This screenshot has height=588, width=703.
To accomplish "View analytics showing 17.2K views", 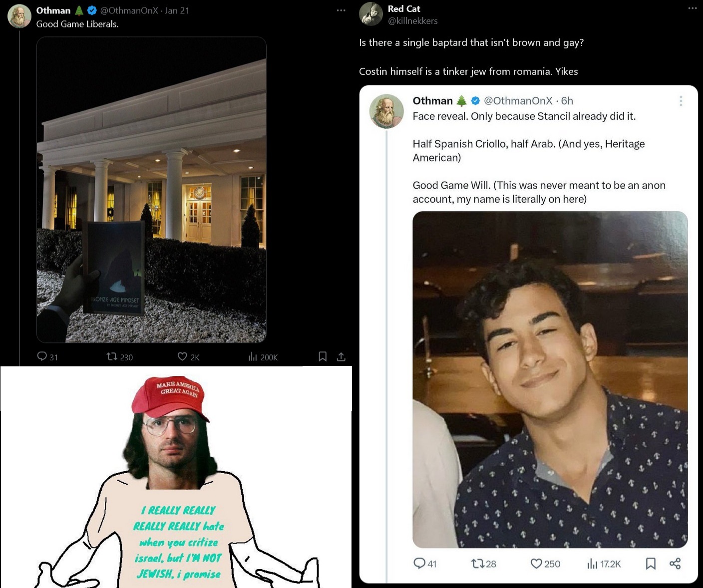I will pos(592,564).
